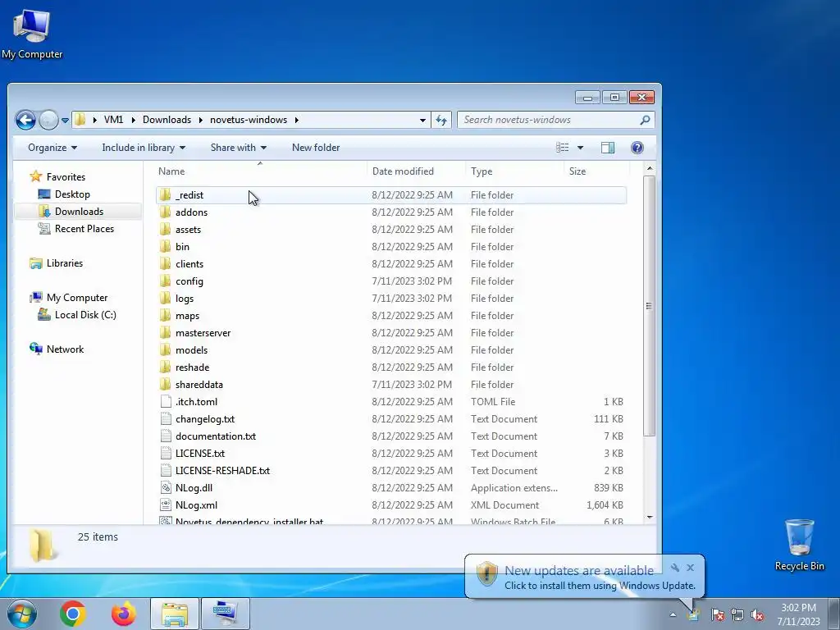The width and height of the screenshot is (840, 630).
Task: Select the shareddata folder
Action: click(391, 385)
